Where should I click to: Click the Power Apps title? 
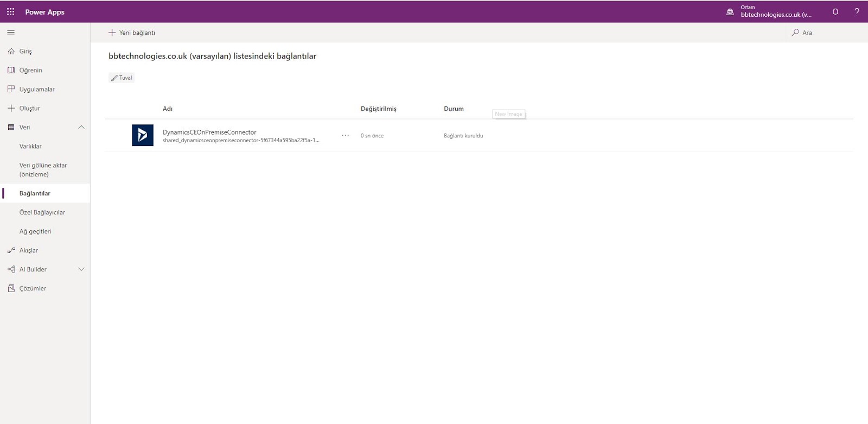[44, 12]
